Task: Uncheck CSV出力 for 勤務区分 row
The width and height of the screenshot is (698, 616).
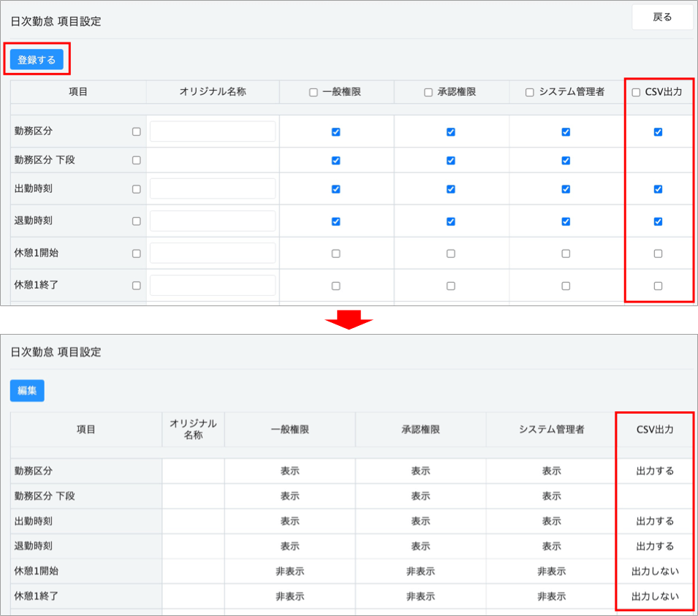Action: click(658, 132)
